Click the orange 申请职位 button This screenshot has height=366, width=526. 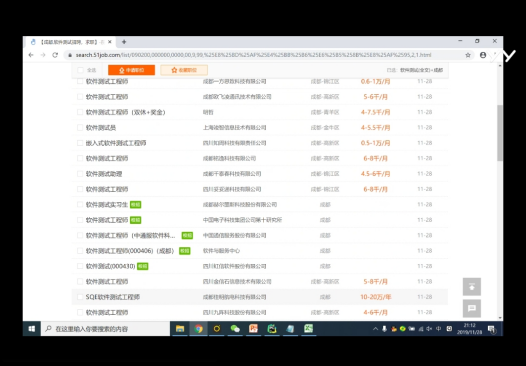pos(132,70)
